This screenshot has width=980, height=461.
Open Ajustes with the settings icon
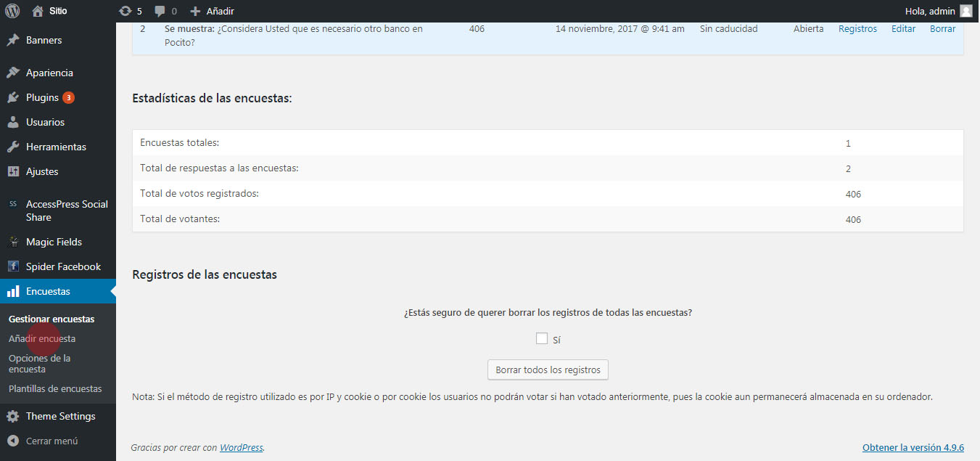(12, 171)
